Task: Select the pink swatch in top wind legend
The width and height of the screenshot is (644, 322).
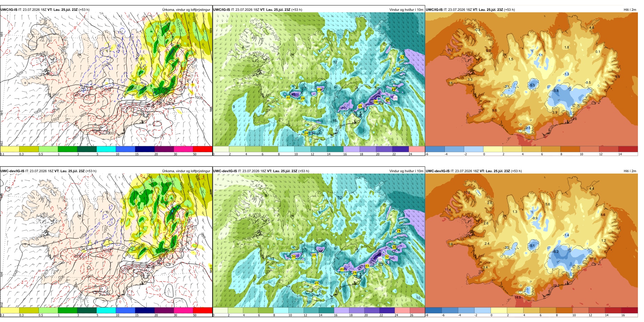Action: (x=417, y=149)
